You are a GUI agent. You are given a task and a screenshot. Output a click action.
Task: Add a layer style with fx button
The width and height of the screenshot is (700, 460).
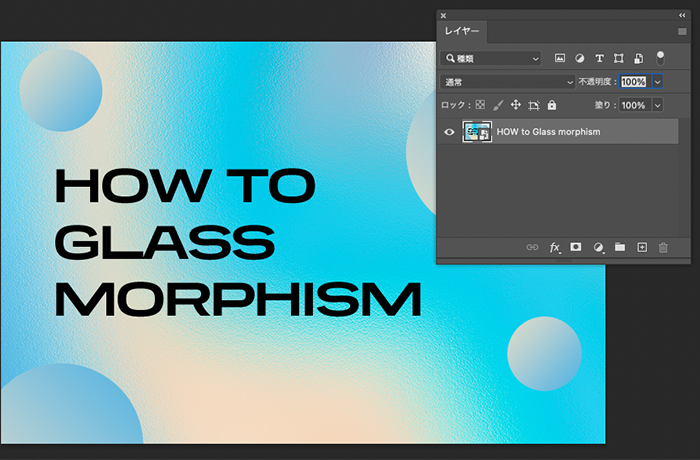pos(554,247)
